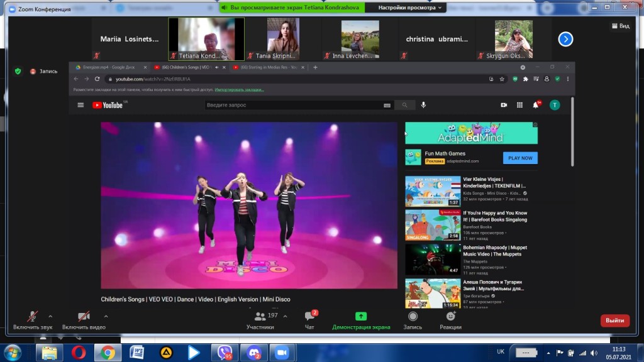Start sharing with Демонстрация экрана
Viewport: 644px width, 362px height.
tap(361, 320)
